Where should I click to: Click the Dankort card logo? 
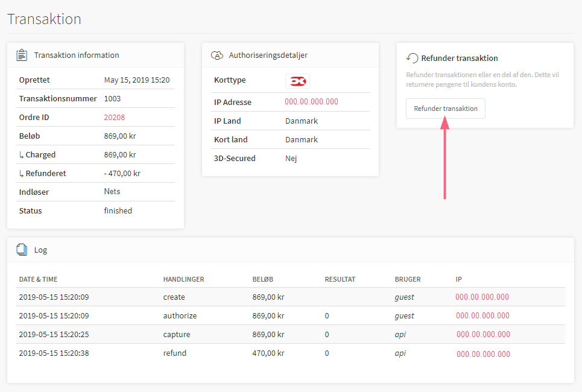click(298, 81)
